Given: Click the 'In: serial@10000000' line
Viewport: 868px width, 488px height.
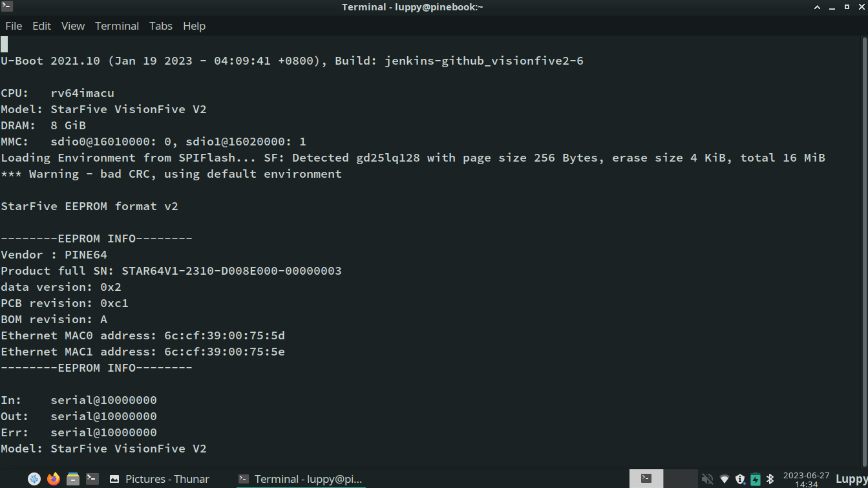Looking at the screenshot, I should coord(79,400).
